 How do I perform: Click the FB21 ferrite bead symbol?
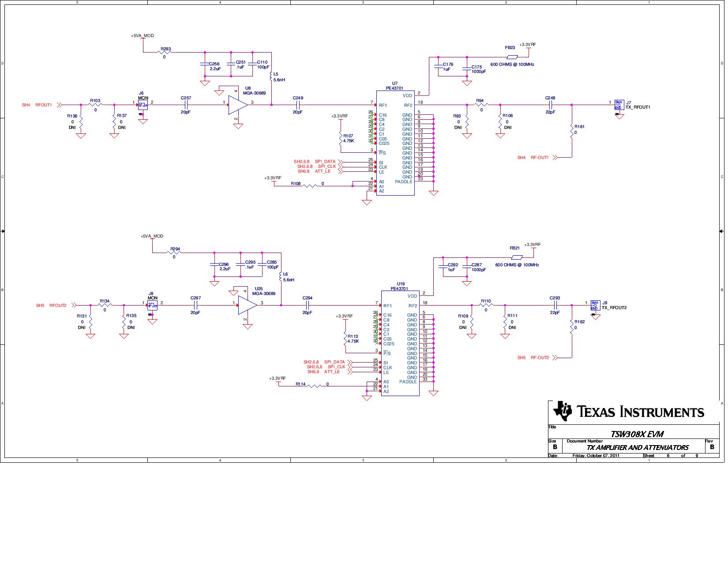[516, 257]
